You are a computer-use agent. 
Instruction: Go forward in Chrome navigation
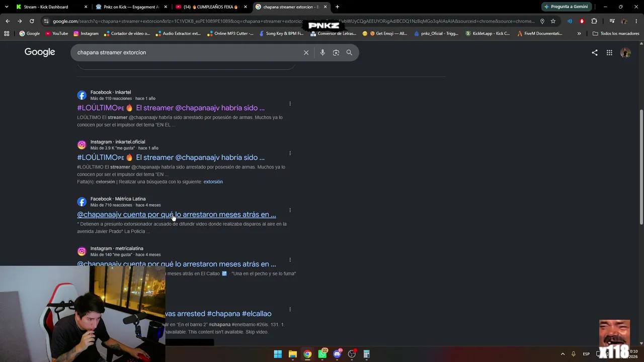20,21
